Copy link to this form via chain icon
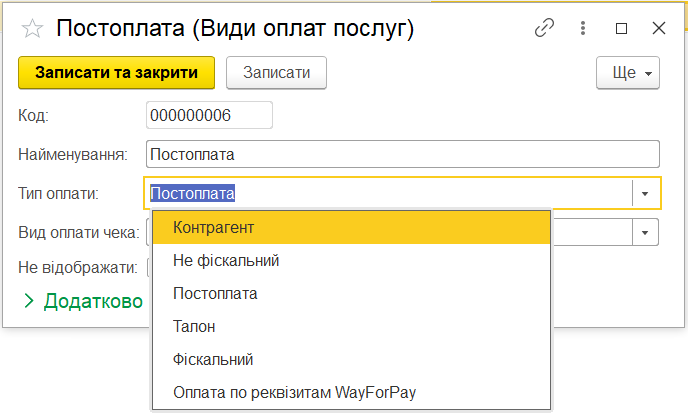This screenshot has height=415, width=688. pos(544,29)
